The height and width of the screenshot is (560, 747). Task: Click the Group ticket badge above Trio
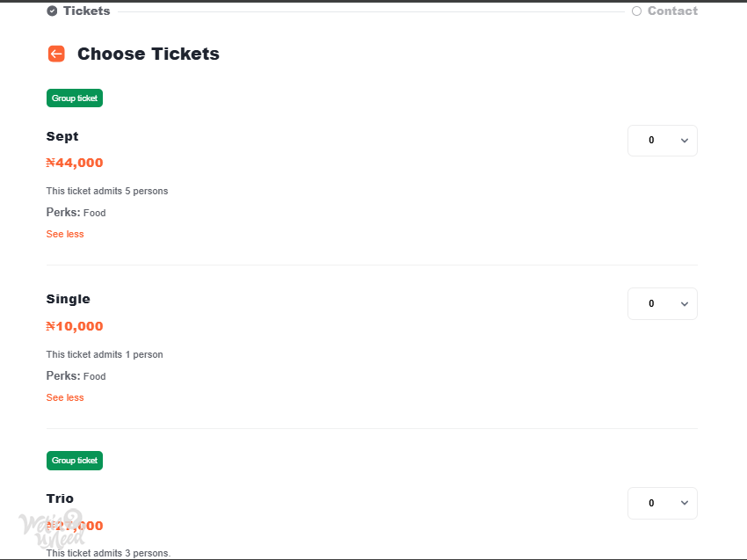pyautogui.click(x=75, y=461)
